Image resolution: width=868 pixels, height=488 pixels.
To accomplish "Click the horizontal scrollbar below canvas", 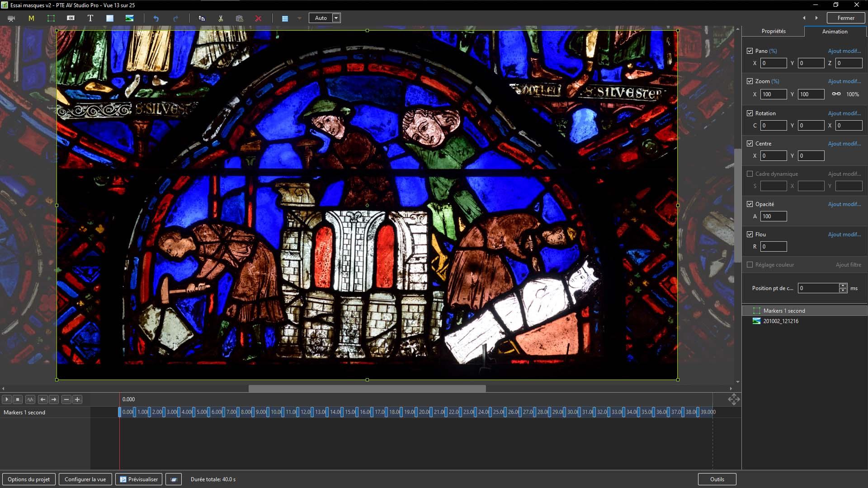I will pyautogui.click(x=367, y=389).
